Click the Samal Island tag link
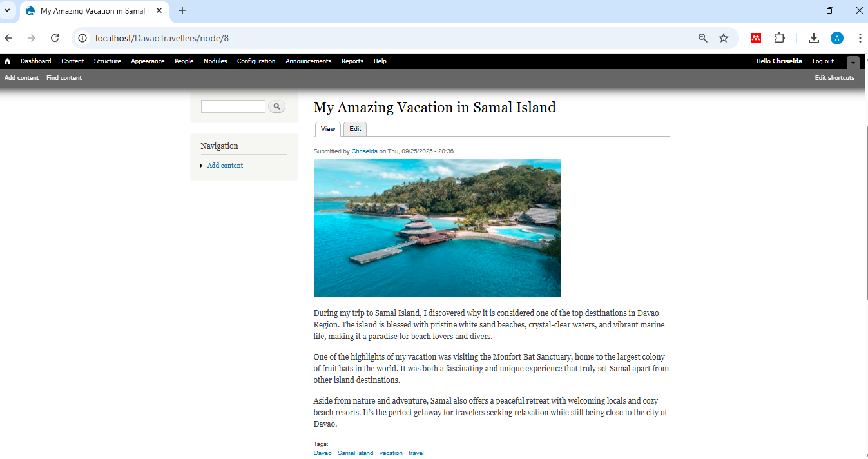 coord(355,453)
